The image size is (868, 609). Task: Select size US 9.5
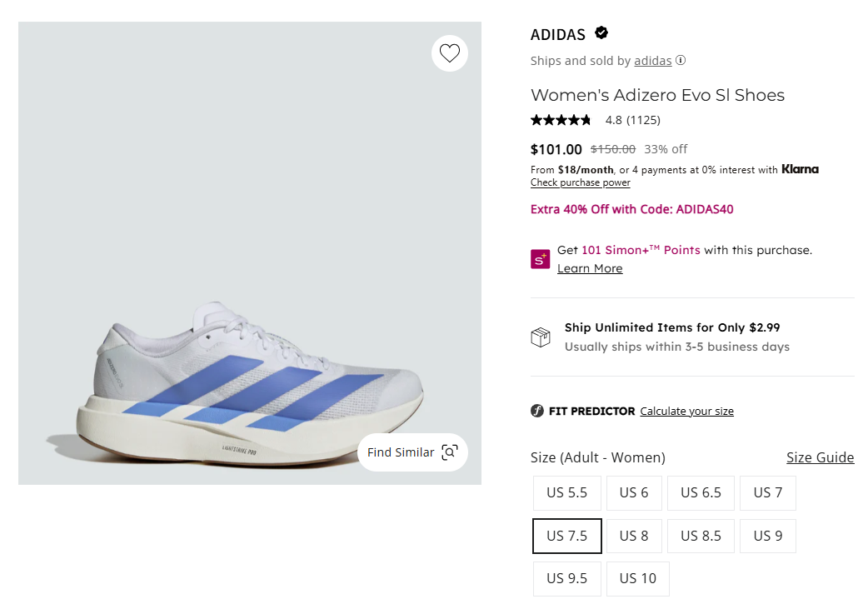click(x=566, y=578)
